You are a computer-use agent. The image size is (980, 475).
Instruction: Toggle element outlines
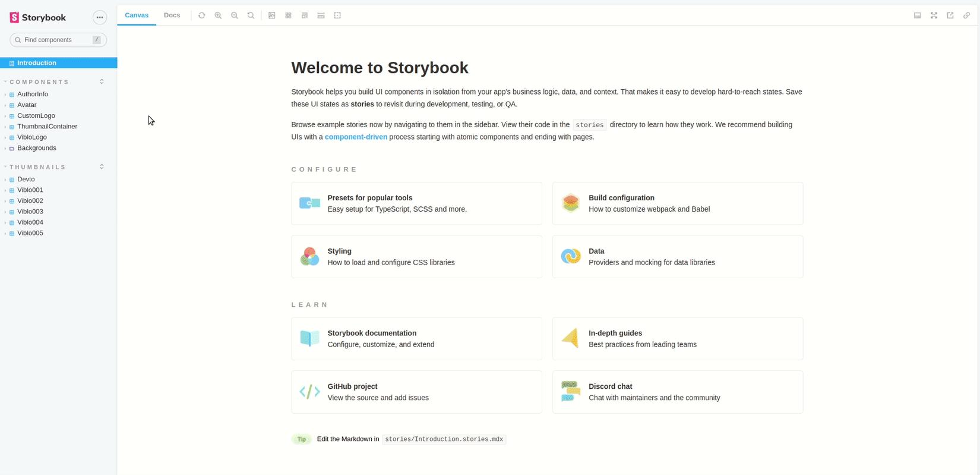click(x=337, y=15)
